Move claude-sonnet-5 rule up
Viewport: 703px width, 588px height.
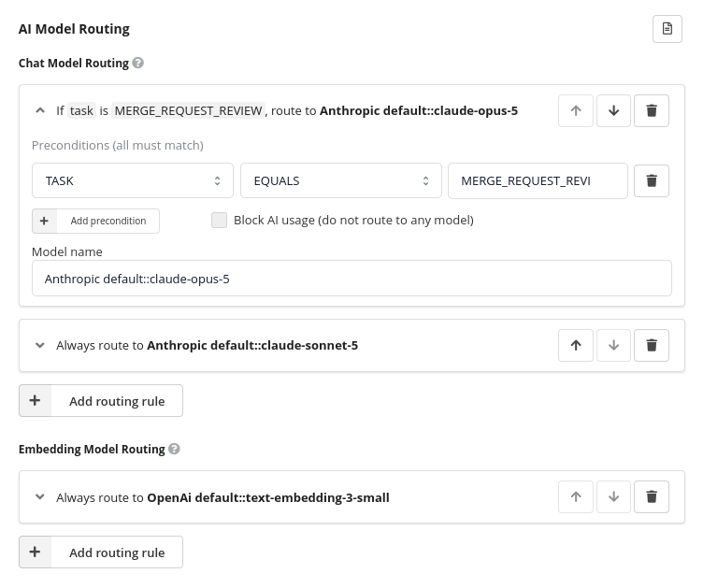[x=576, y=345]
